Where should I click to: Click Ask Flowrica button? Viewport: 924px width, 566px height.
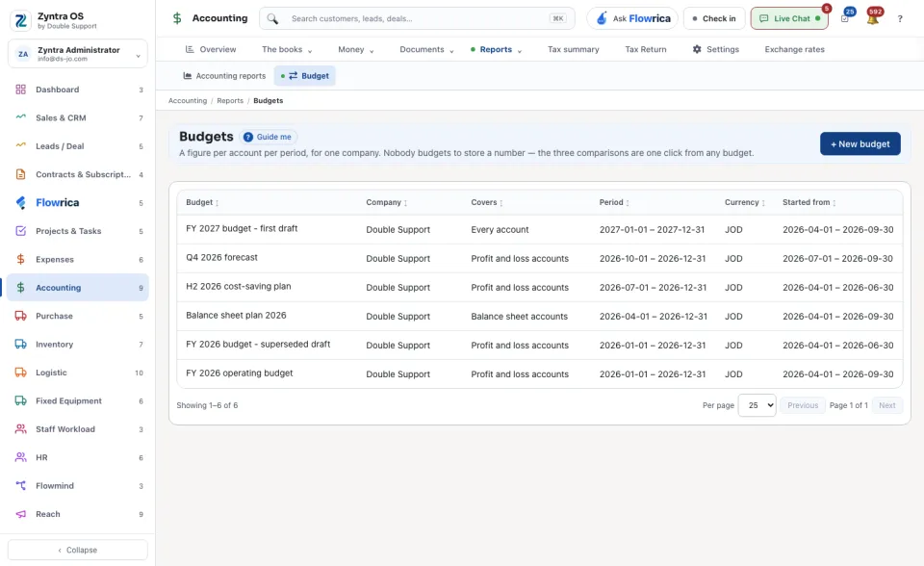[632, 19]
